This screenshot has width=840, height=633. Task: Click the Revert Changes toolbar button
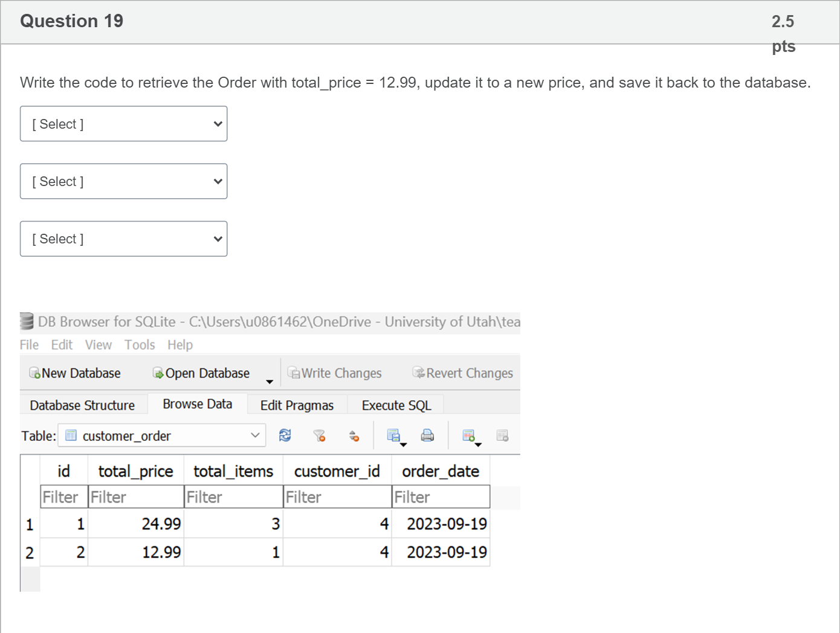click(462, 373)
